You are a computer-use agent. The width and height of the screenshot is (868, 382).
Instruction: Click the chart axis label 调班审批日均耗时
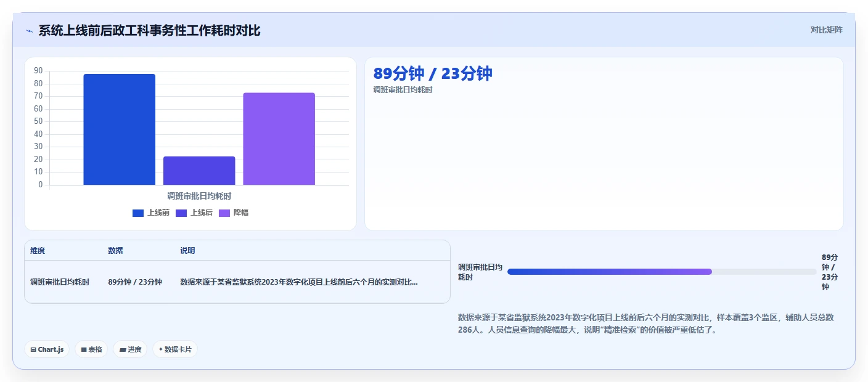(199, 196)
